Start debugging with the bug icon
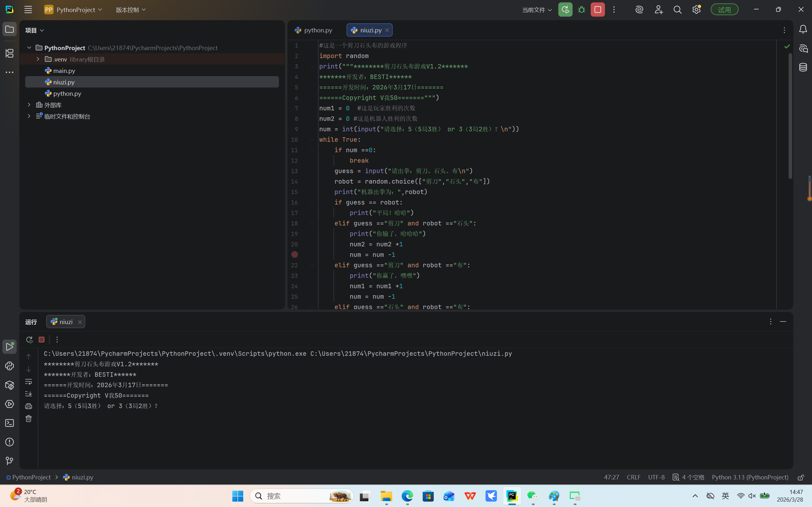 [582, 10]
